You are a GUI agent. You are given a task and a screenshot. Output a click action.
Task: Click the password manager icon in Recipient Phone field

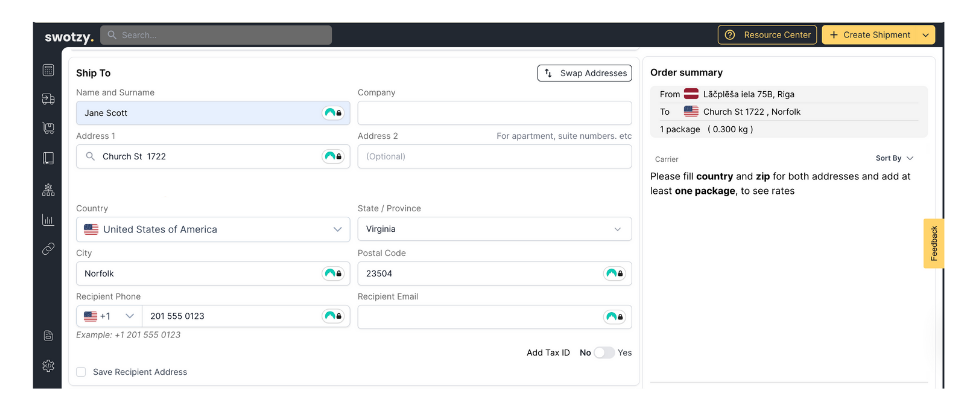coord(333,316)
